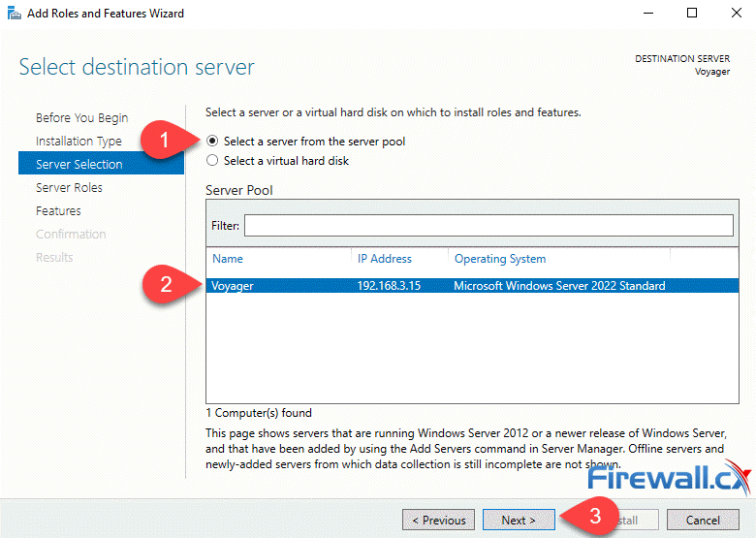Viewport: 756px width, 538px height.
Task: Select the Voyager server row
Action: (473, 285)
